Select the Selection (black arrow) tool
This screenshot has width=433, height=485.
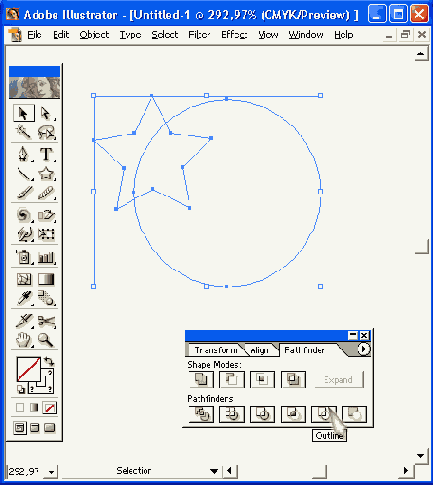24,113
